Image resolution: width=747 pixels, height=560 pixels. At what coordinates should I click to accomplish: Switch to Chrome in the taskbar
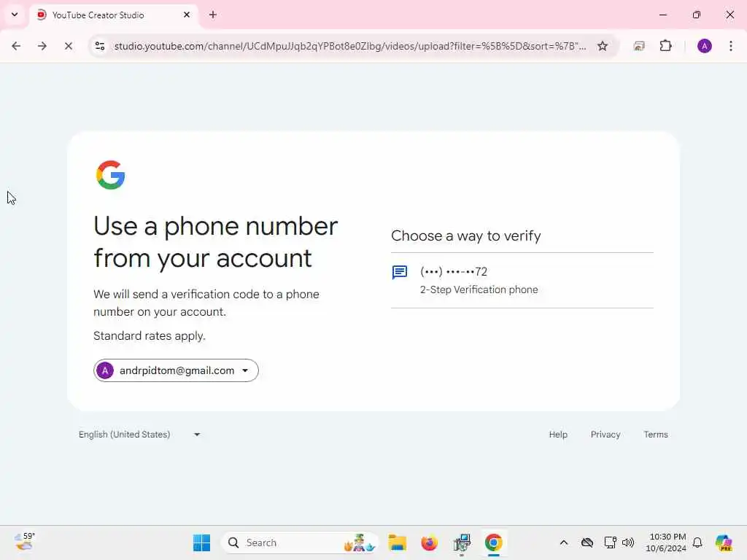pyautogui.click(x=494, y=542)
